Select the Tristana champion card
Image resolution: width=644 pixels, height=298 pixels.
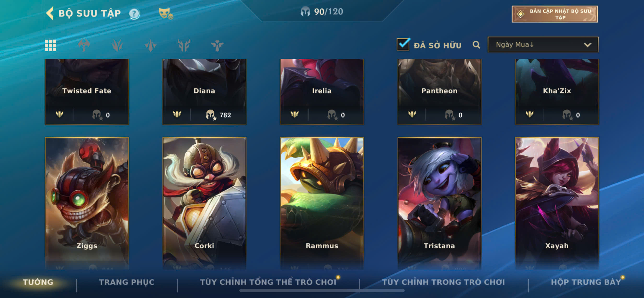439,203
